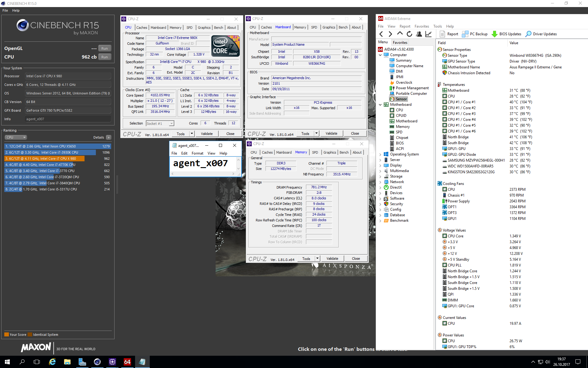Viewport: 588px width, 368px height.
Task: Run the OpenGL benchmark
Action: 104,48
